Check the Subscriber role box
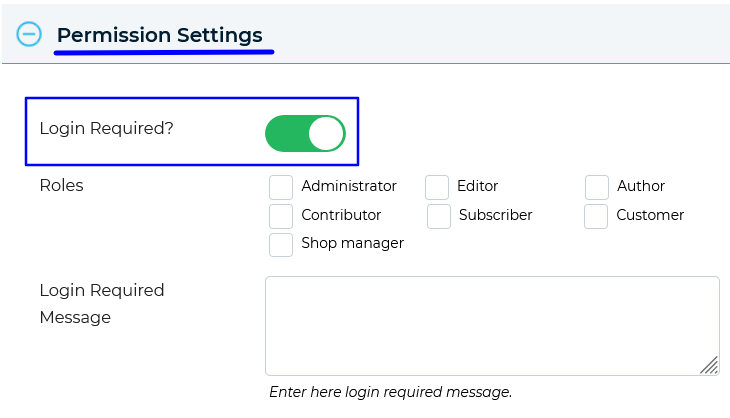Viewport: 730px width, 418px height. (439, 216)
